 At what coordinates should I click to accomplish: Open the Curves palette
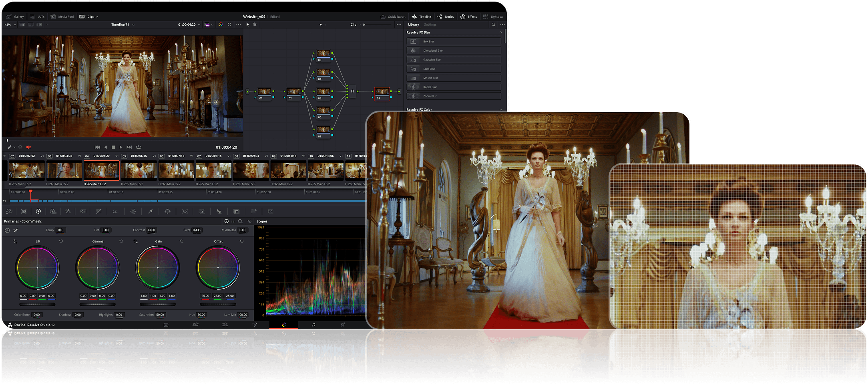pos(98,211)
